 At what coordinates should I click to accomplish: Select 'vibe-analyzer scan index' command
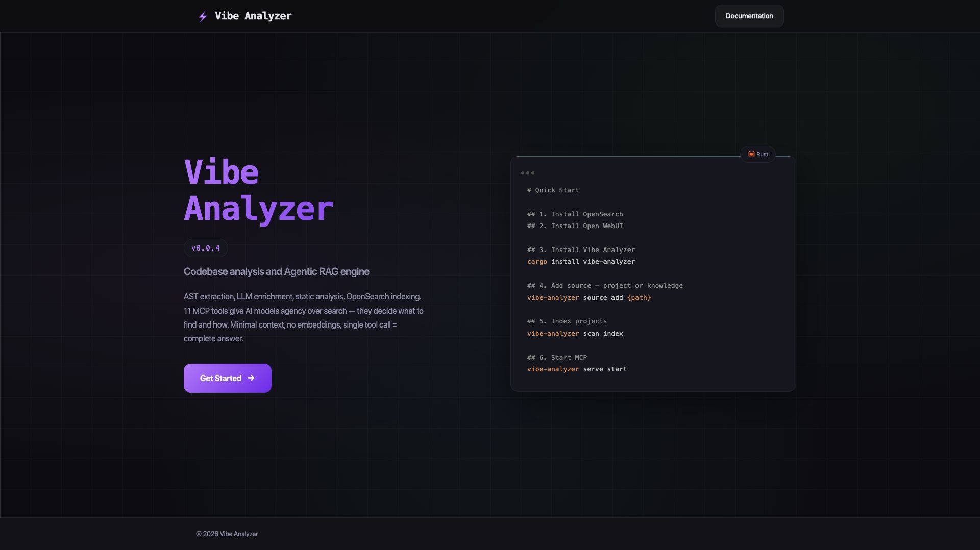coord(575,334)
